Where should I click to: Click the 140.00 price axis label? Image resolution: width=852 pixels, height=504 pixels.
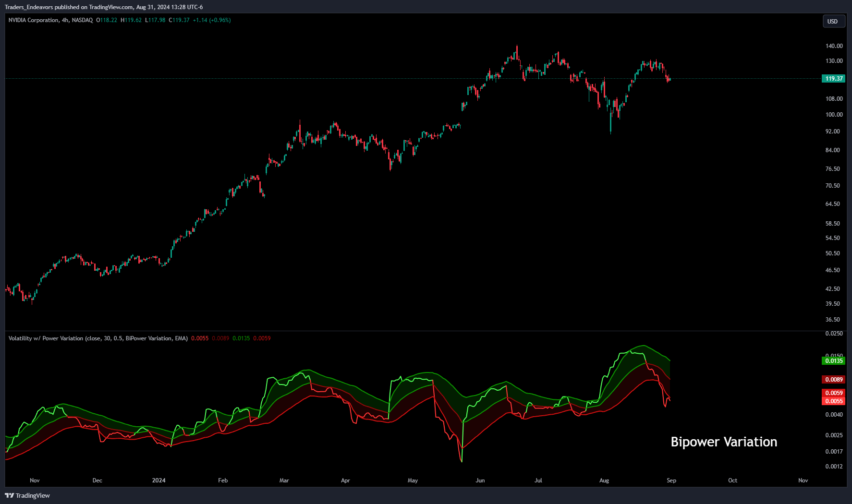[834, 46]
